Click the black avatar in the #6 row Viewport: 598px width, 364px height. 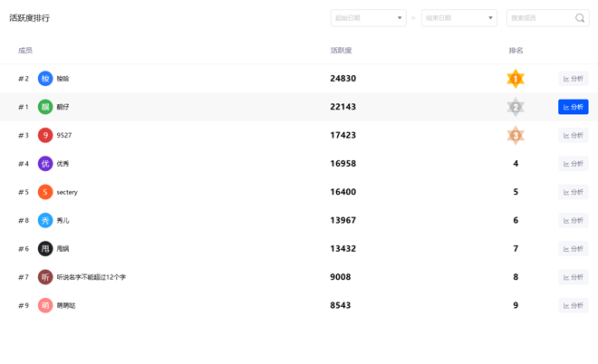[45, 249]
